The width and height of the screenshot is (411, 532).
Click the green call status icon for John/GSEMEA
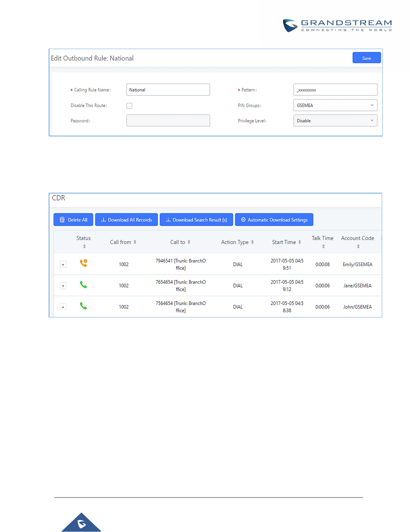pos(83,306)
